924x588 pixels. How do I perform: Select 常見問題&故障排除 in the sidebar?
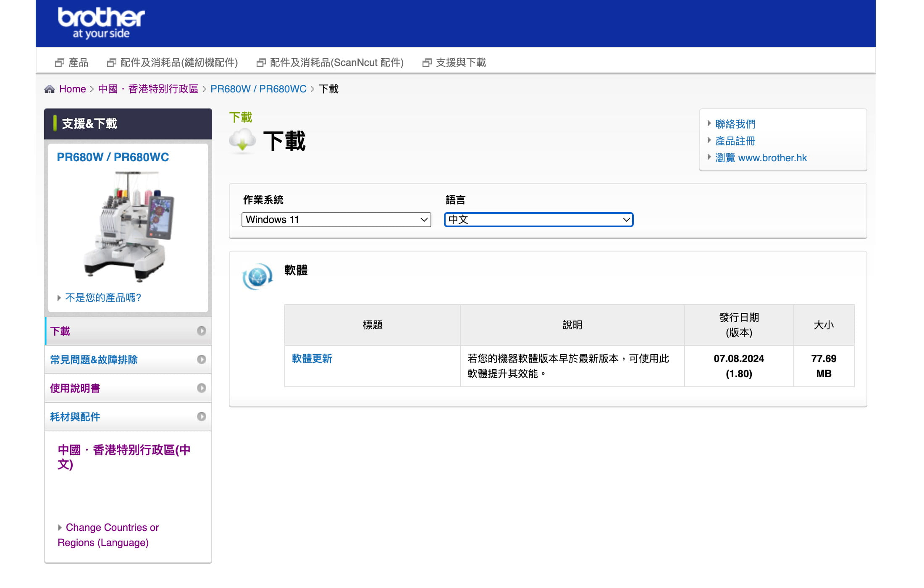tap(128, 360)
